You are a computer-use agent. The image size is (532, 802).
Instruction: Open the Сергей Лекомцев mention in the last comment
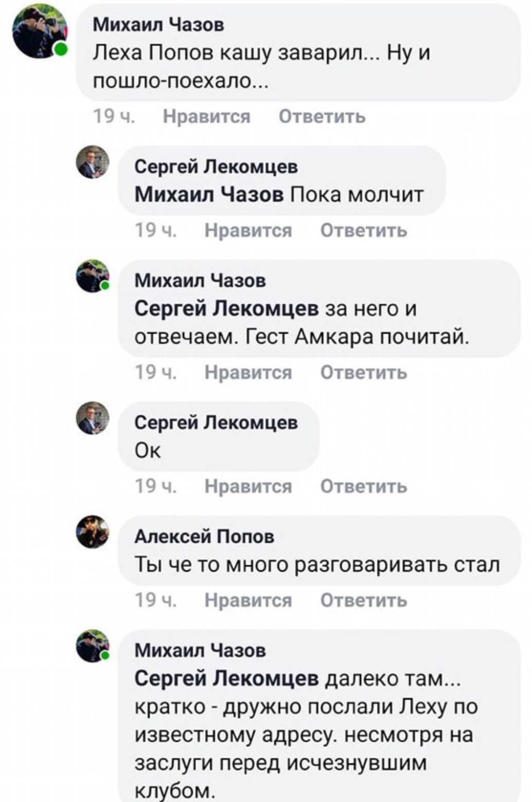227,679
